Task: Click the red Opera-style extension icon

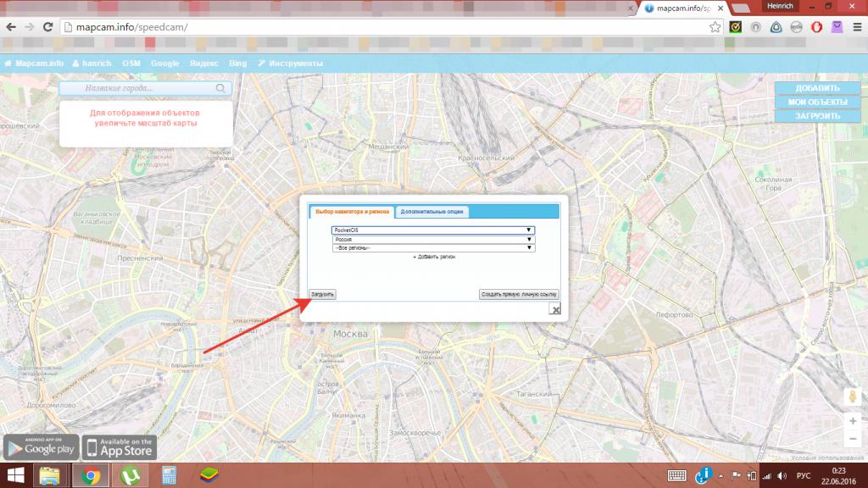Action: tap(816, 26)
